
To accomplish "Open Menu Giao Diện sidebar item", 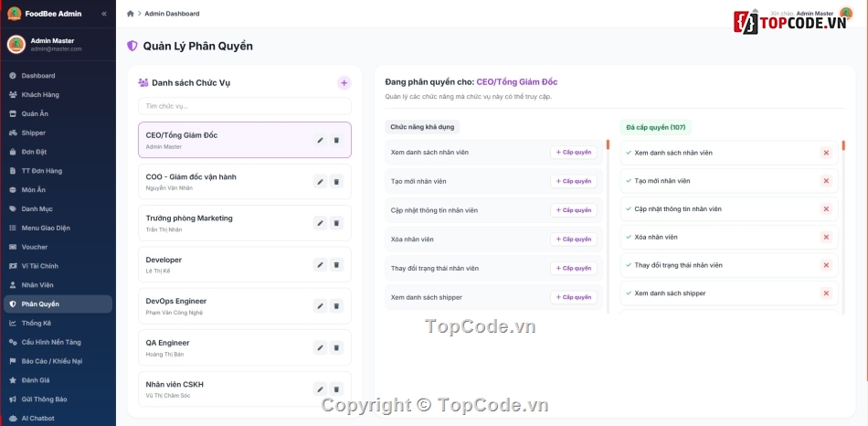I will [58, 228].
